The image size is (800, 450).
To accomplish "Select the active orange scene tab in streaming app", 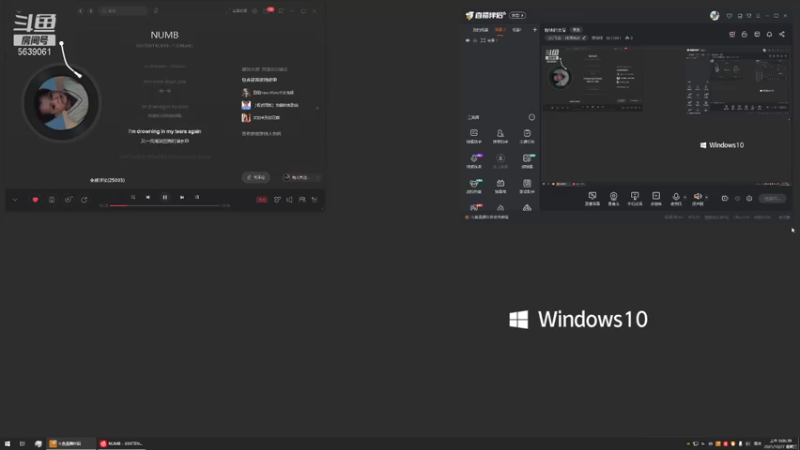I will pyautogui.click(x=500, y=30).
